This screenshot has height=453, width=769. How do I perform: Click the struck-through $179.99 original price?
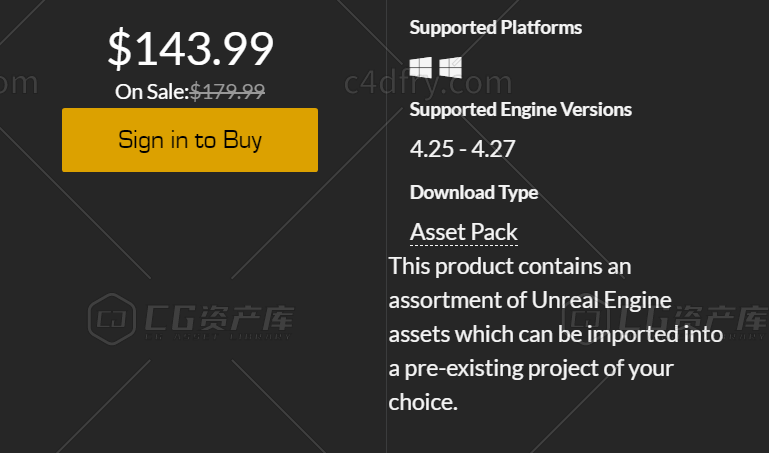227,91
